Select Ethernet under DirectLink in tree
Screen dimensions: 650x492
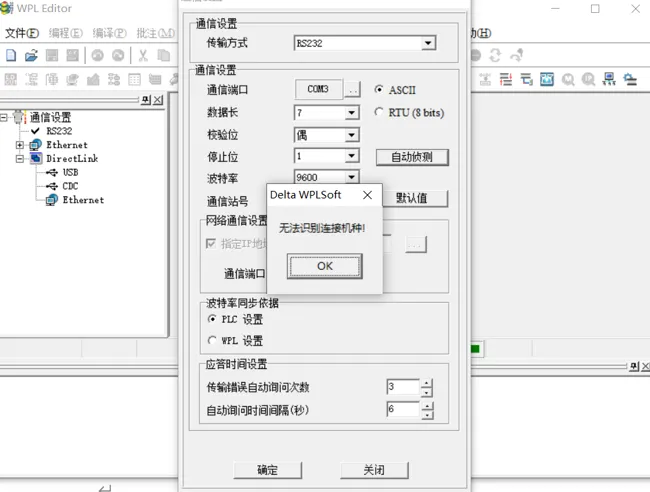click(83, 200)
